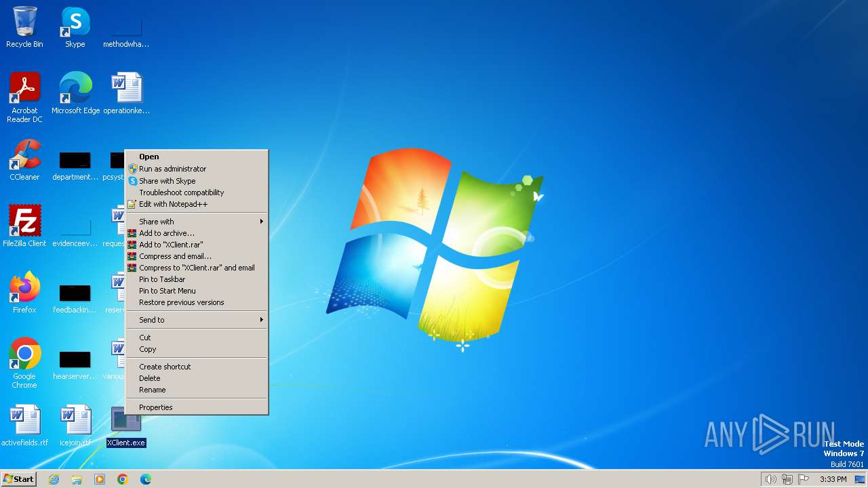Click the Show desktop button

pyautogui.click(x=860, y=479)
